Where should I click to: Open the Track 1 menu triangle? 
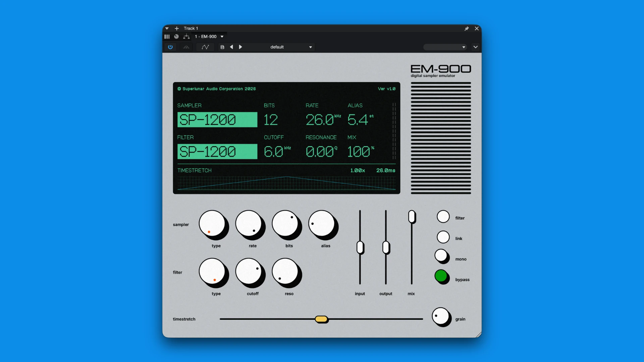(167, 28)
